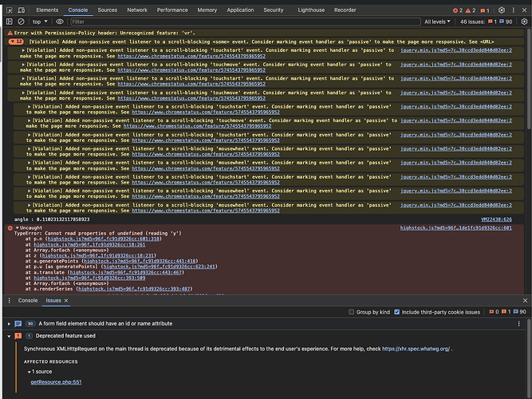Create a live expression with eye icon

click(60, 22)
